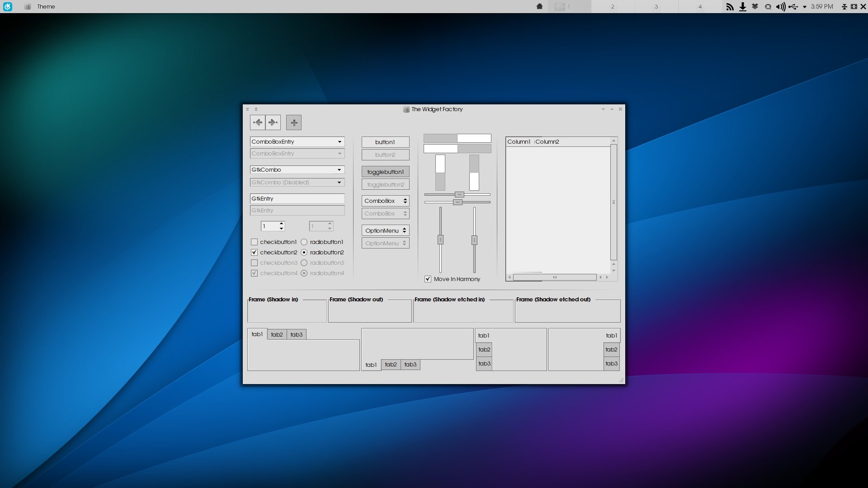The width and height of the screenshot is (868, 488).
Task: Switch to tab3 in right-tab notebook
Action: [x=612, y=364]
